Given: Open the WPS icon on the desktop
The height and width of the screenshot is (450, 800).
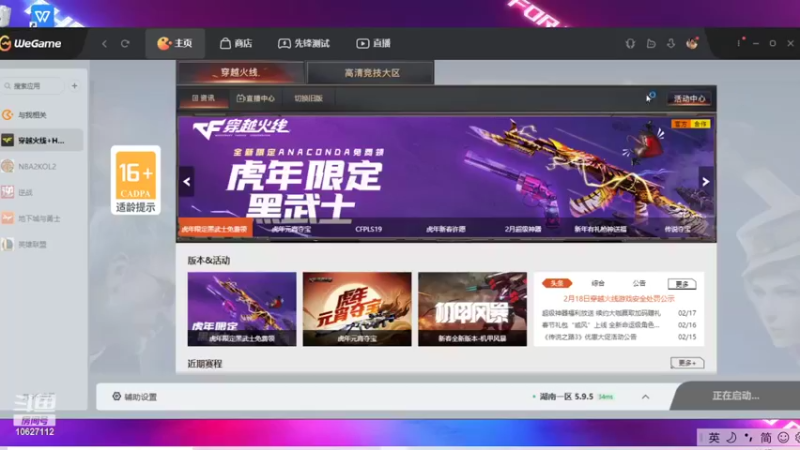Looking at the screenshot, I should (42, 16).
